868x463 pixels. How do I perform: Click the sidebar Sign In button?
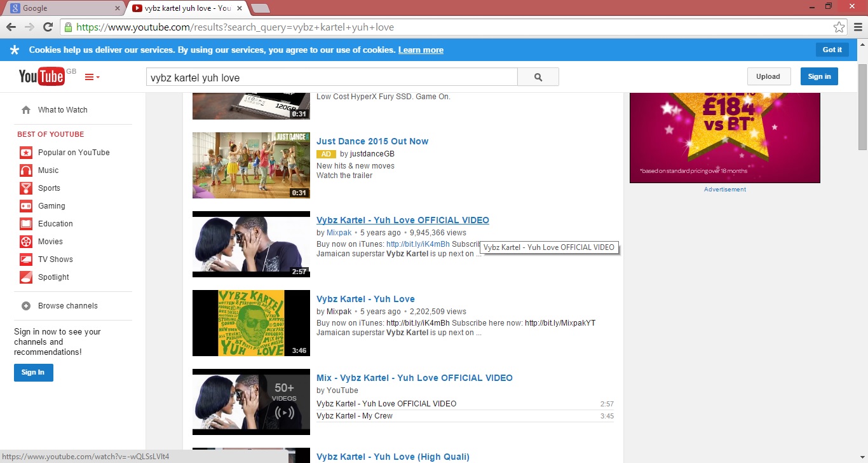point(34,373)
